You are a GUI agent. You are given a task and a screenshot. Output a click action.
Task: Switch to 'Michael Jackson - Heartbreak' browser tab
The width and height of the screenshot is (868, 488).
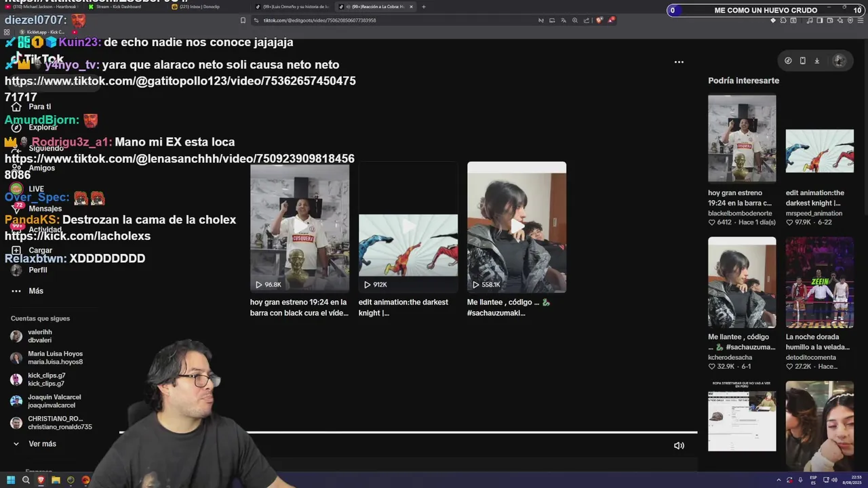(42, 7)
